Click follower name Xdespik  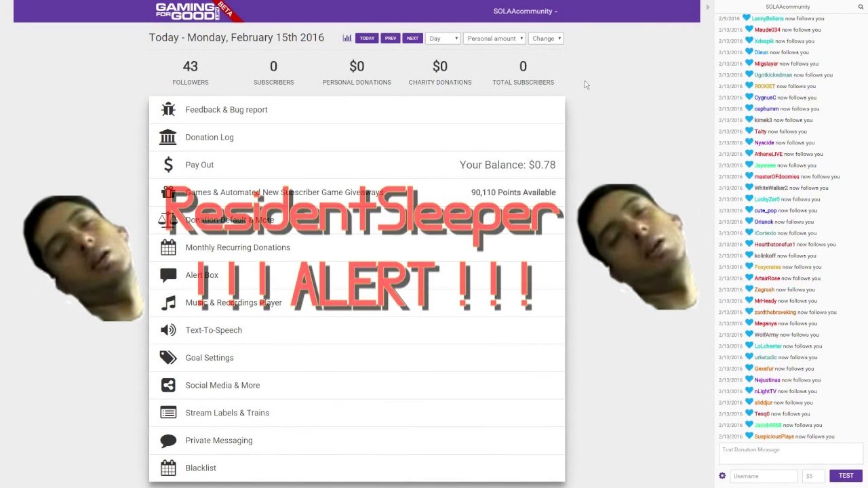coord(764,41)
